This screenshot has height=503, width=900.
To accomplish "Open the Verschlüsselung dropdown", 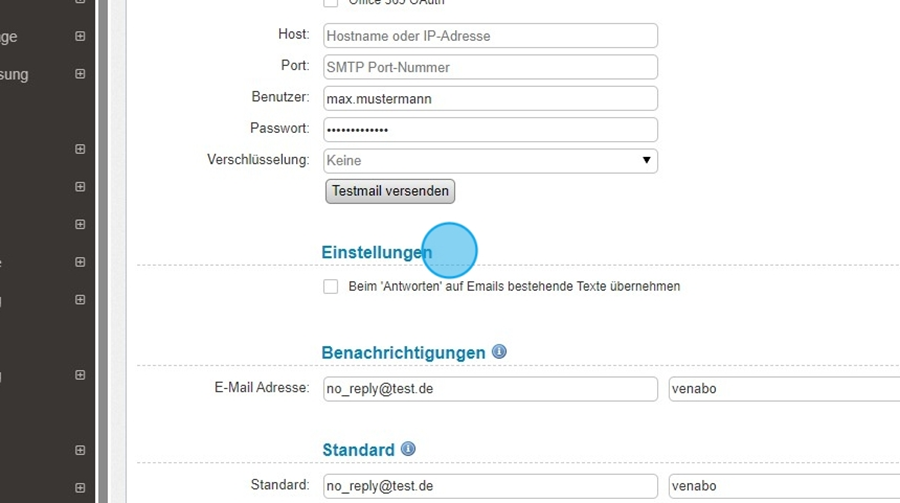I will (x=490, y=160).
